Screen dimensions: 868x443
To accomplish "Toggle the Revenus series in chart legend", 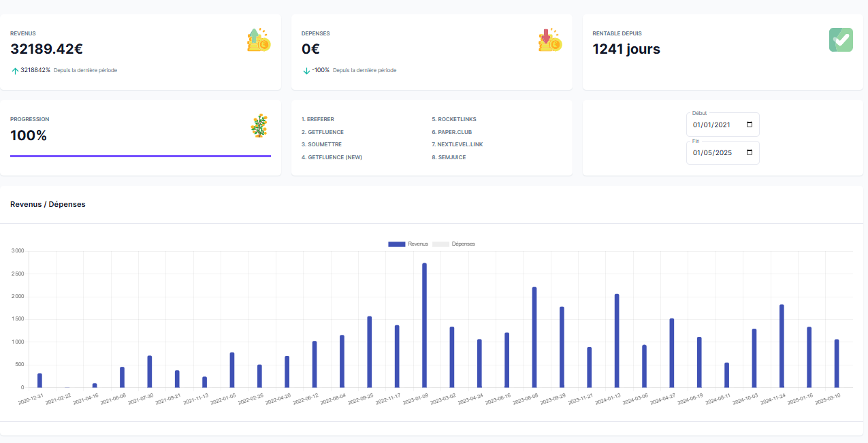I will (408, 244).
